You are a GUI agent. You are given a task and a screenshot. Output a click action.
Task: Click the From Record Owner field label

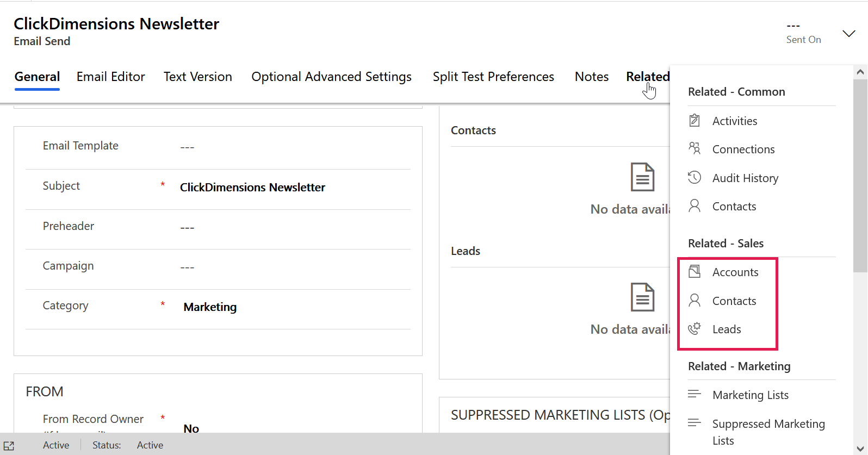click(x=93, y=419)
